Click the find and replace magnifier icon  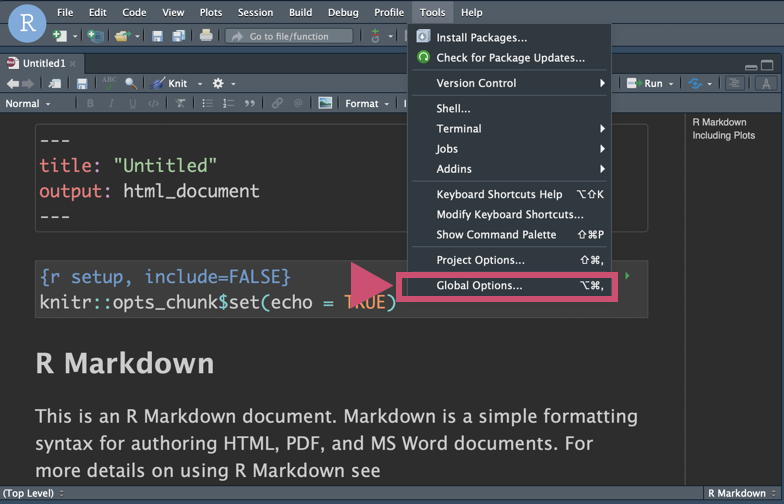click(131, 84)
